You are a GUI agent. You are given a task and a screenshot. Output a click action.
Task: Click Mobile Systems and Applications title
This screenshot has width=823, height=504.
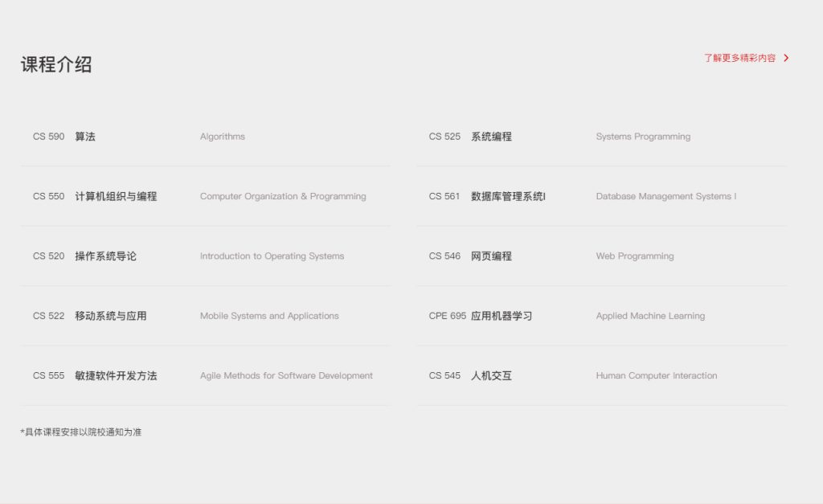point(269,316)
